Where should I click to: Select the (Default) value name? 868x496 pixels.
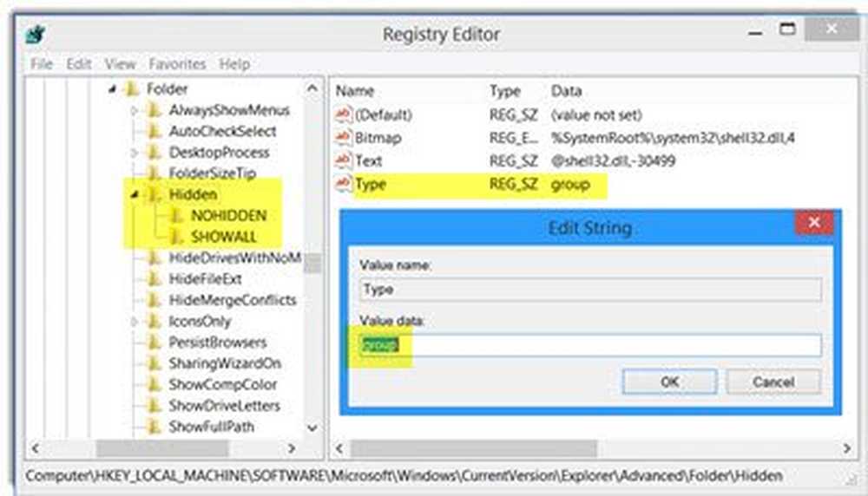(x=383, y=114)
